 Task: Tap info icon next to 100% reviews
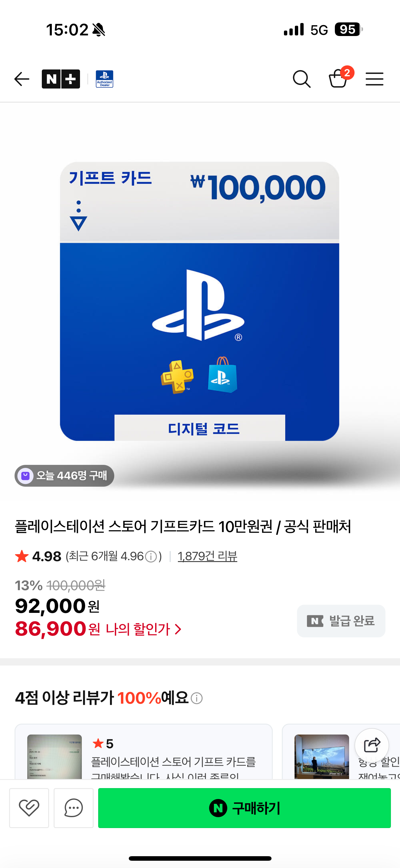[197, 698]
